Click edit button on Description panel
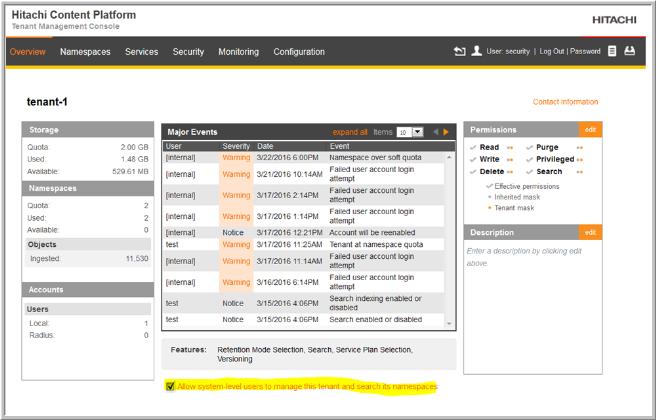This screenshot has height=420, width=656. (590, 232)
